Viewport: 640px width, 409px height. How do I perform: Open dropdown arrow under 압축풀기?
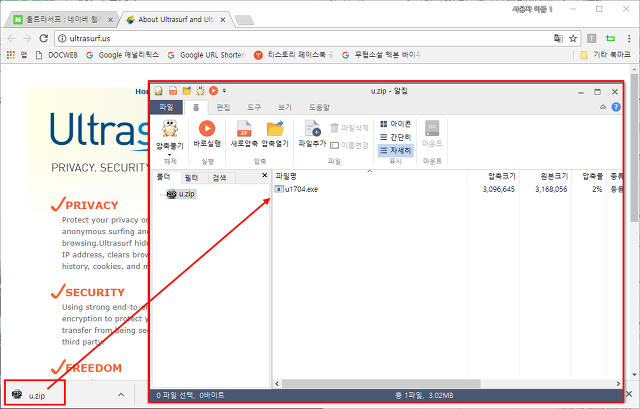point(170,155)
